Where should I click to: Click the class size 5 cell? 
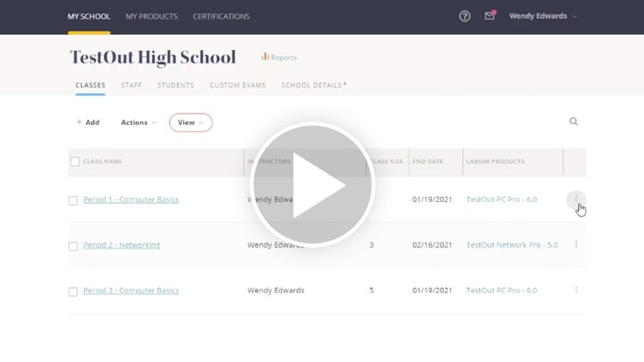click(371, 290)
